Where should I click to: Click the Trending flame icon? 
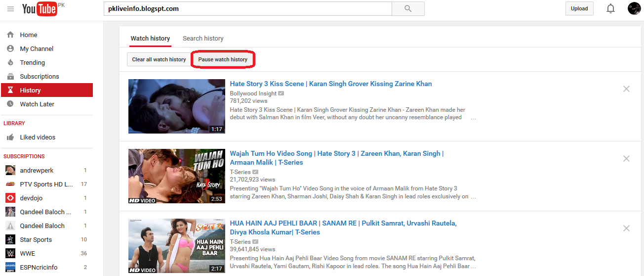point(10,62)
